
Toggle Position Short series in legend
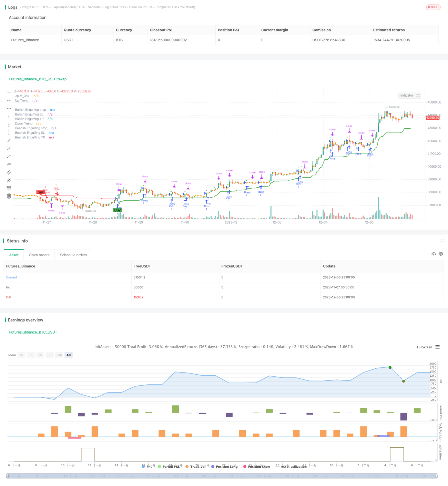pos(257,466)
